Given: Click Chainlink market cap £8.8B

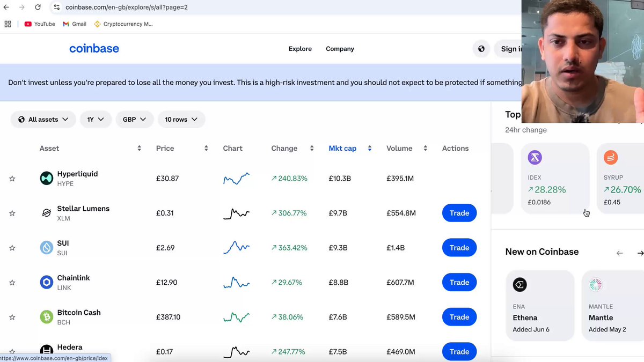Looking at the screenshot, I should pos(338,283).
